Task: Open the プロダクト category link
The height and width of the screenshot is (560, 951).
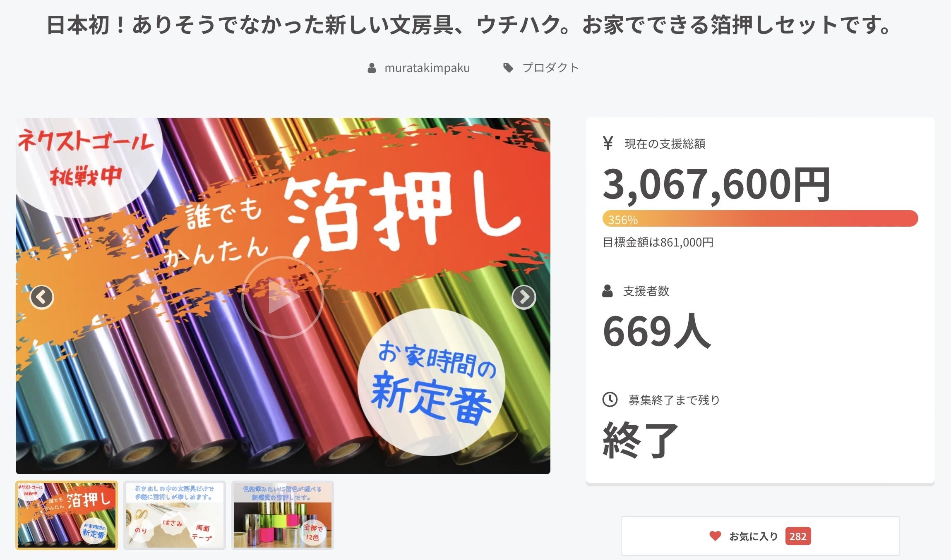Action: click(x=550, y=68)
